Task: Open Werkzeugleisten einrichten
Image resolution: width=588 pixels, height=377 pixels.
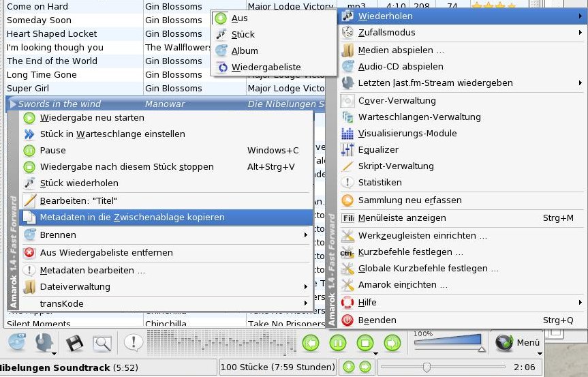Action: click(462, 236)
